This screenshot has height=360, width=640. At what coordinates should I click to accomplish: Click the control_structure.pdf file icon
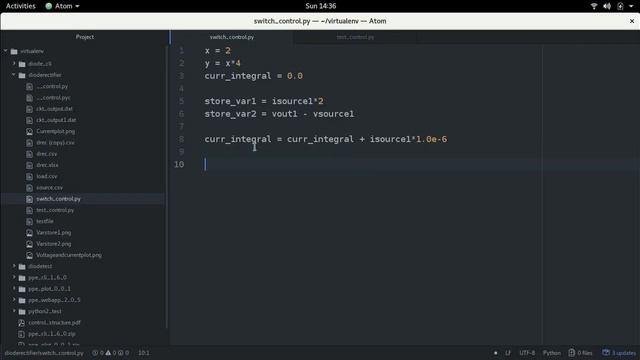click(x=21, y=322)
